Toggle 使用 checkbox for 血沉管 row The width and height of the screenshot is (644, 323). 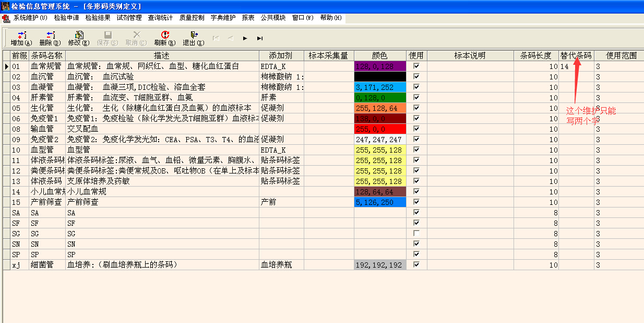[416, 77]
